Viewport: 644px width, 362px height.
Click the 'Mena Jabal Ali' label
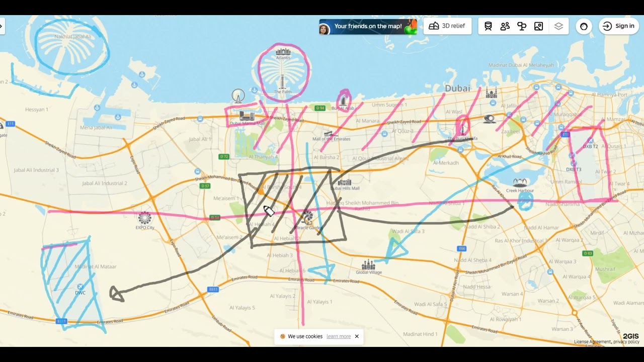point(96,128)
